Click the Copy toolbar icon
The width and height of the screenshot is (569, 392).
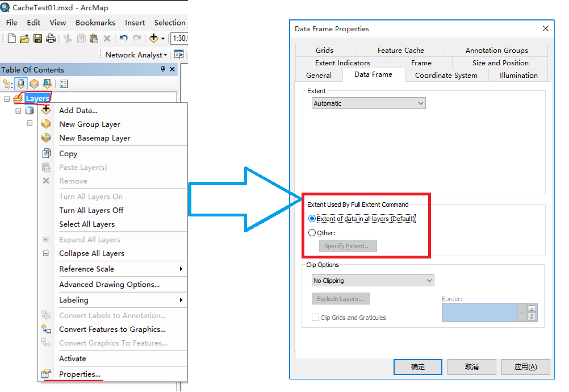coord(81,39)
